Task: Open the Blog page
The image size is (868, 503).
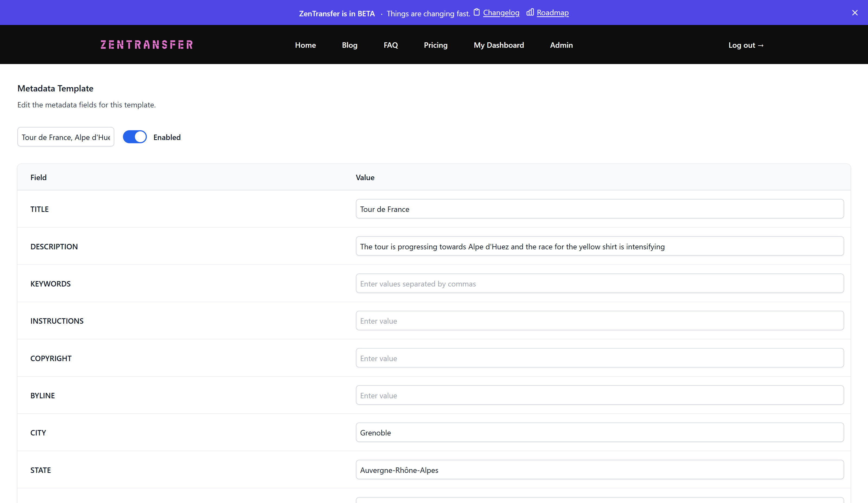Action: (x=349, y=45)
